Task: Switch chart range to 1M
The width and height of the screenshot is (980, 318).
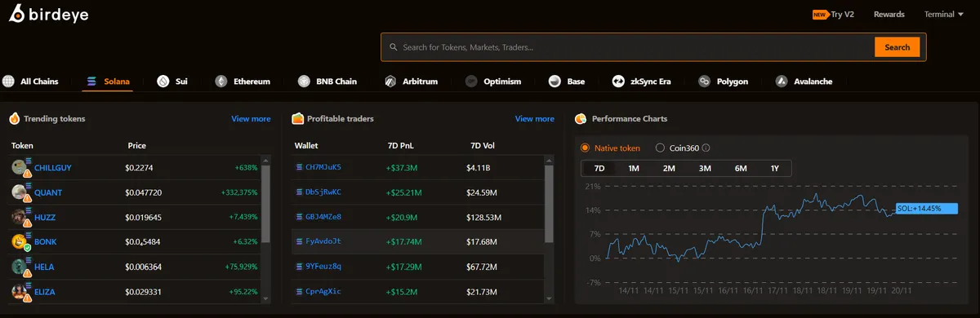Action: 634,169
